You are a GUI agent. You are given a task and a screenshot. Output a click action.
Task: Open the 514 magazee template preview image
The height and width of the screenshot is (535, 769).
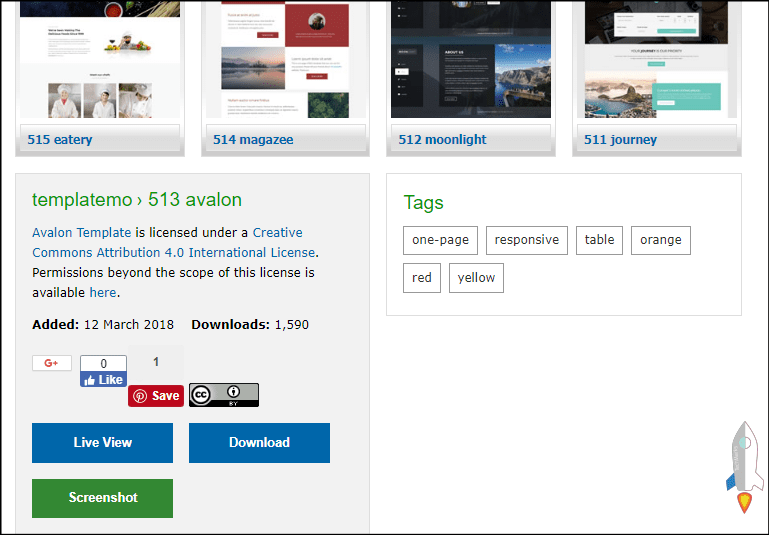(284, 60)
